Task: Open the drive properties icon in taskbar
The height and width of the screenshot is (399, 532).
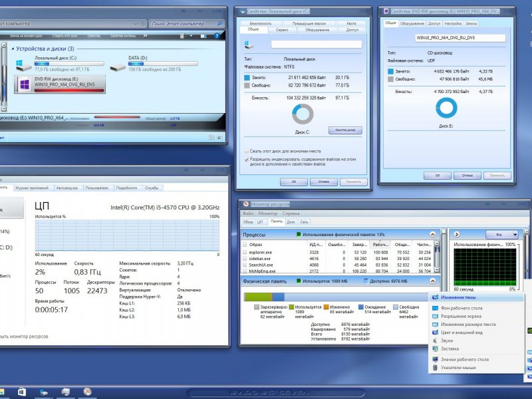Action: coord(43,392)
